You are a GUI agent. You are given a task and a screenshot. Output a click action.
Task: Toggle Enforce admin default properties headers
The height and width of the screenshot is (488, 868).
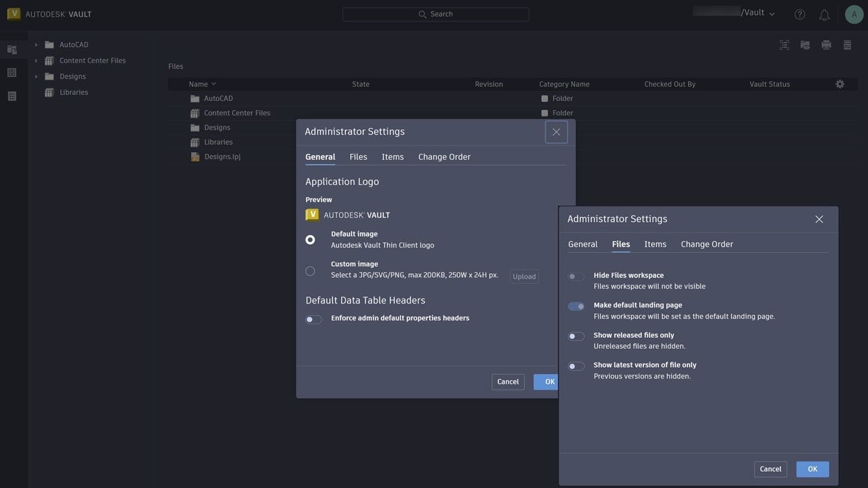314,319
